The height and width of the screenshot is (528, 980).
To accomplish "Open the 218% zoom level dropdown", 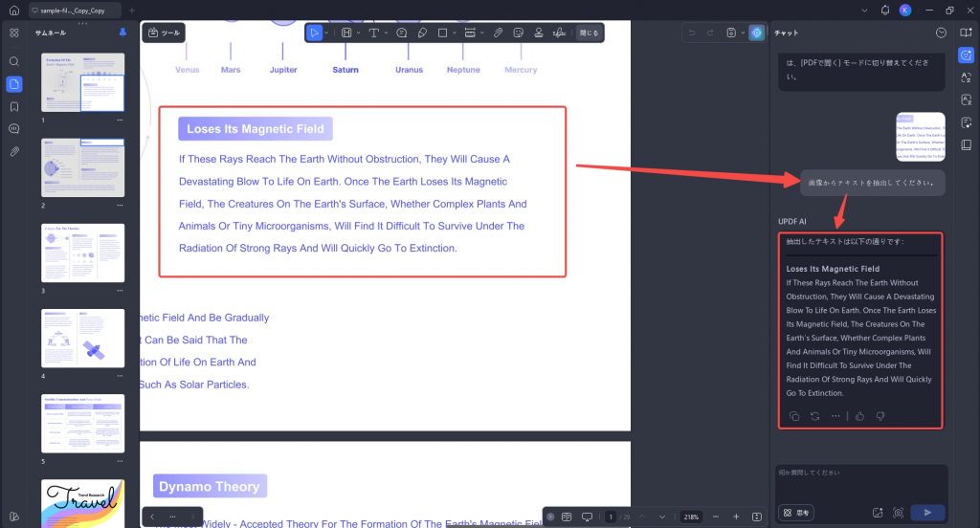I will tap(691, 517).
